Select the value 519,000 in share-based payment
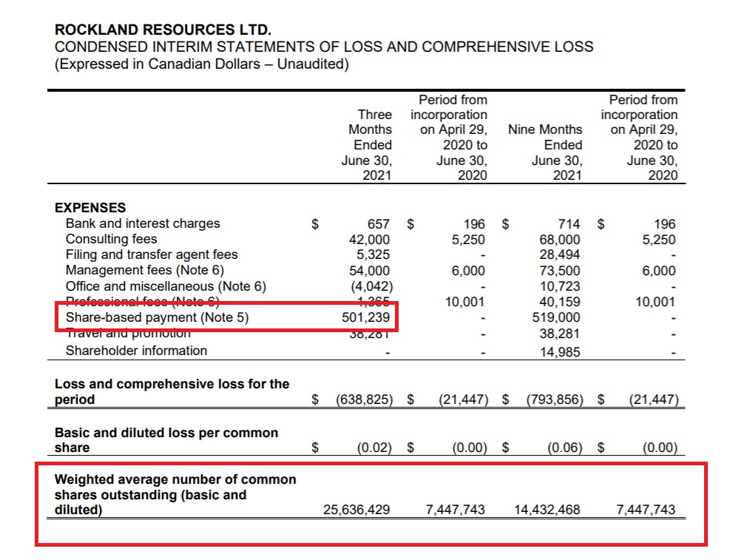This screenshot has width=730, height=560. pos(556,317)
